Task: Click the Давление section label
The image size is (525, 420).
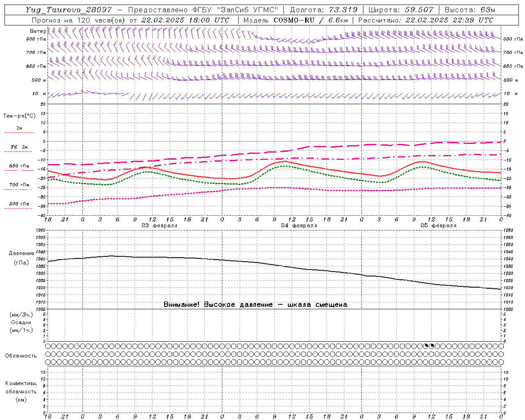Action: 21,253
